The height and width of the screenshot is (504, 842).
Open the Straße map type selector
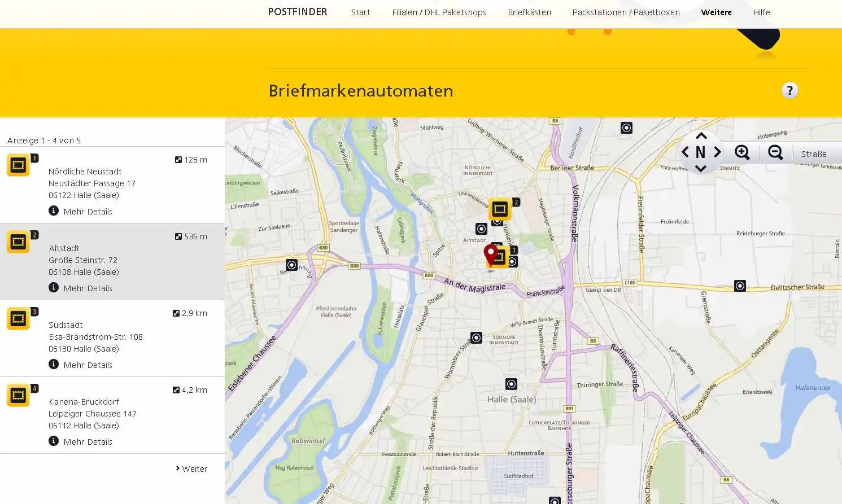814,154
